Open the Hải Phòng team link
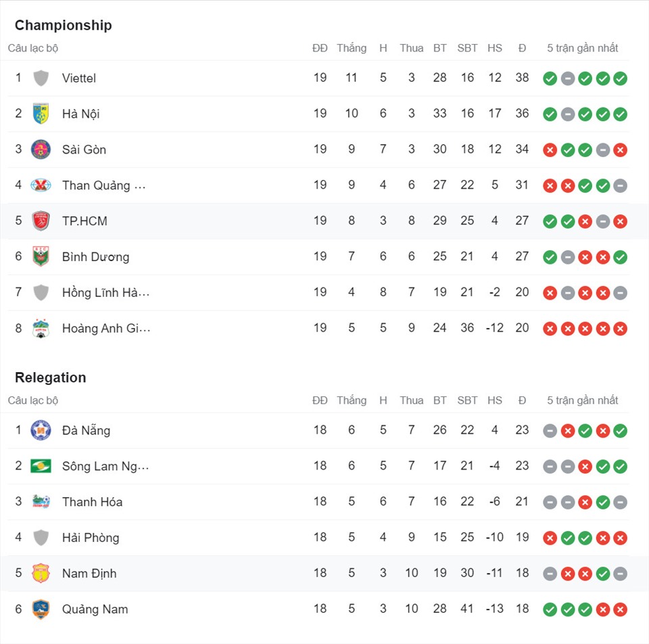Viewport: 649px width, 644px height. click(x=90, y=538)
